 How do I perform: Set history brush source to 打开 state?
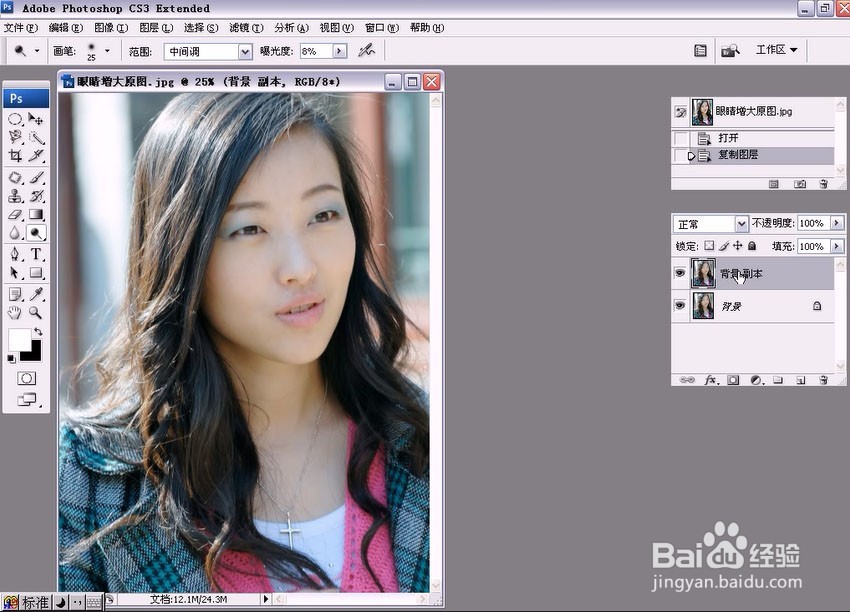click(681, 138)
